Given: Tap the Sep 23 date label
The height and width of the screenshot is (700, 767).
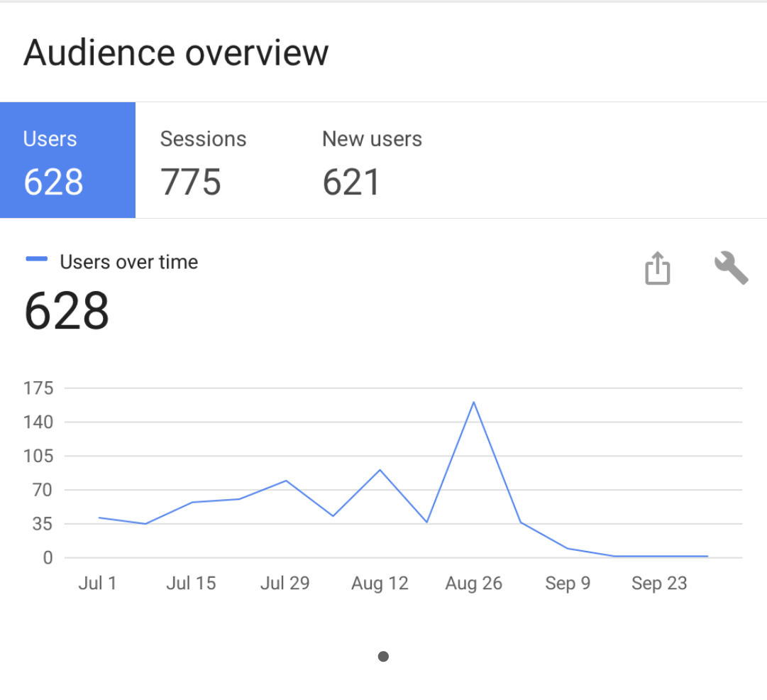Looking at the screenshot, I should click(x=659, y=584).
